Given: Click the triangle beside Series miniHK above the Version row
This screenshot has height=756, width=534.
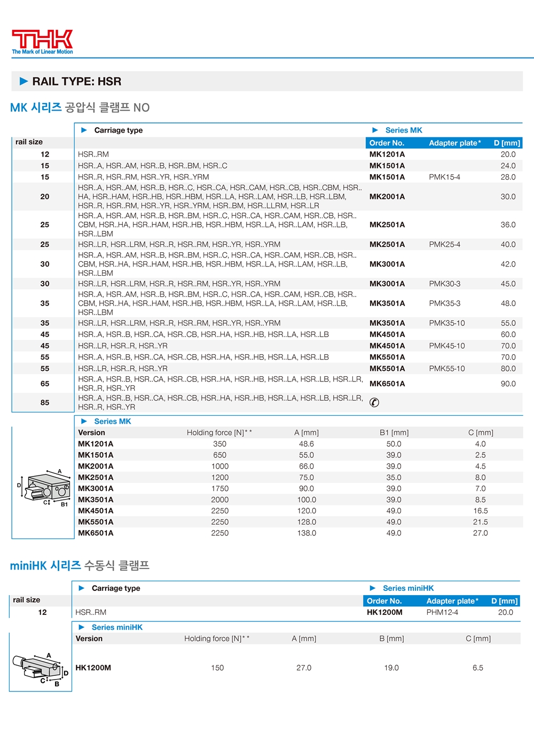Looking at the screenshot, I should (82, 627).
